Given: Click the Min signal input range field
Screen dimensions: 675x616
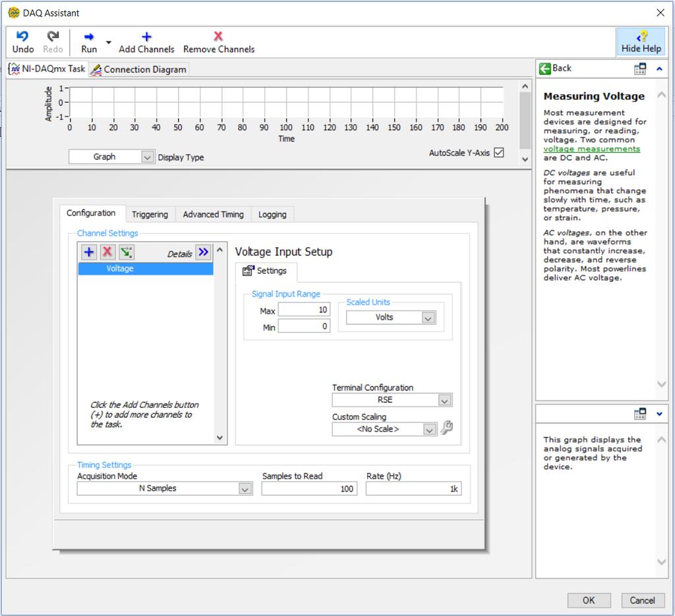Looking at the screenshot, I should click(304, 326).
